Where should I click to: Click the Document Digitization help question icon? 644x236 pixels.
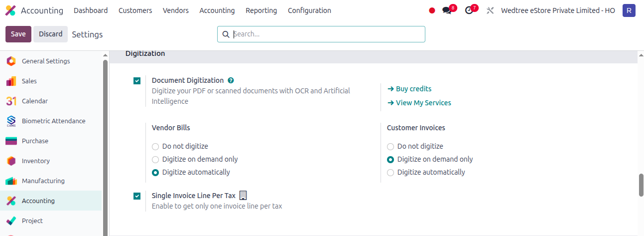[231, 80]
